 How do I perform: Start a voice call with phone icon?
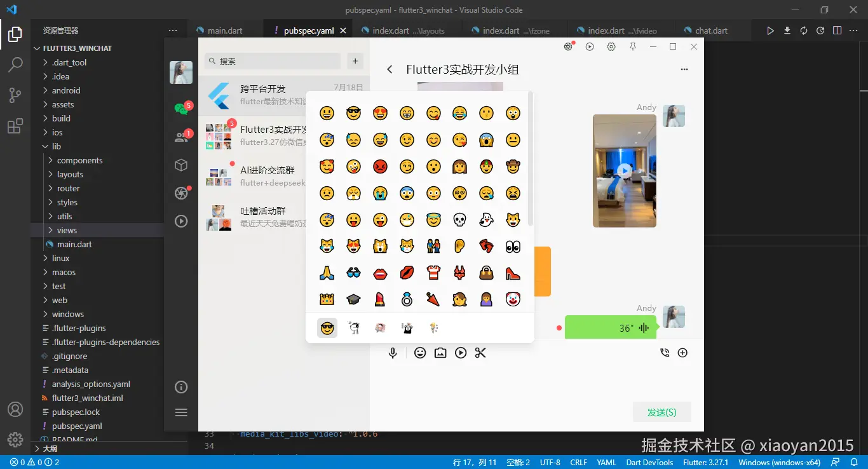tap(665, 353)
